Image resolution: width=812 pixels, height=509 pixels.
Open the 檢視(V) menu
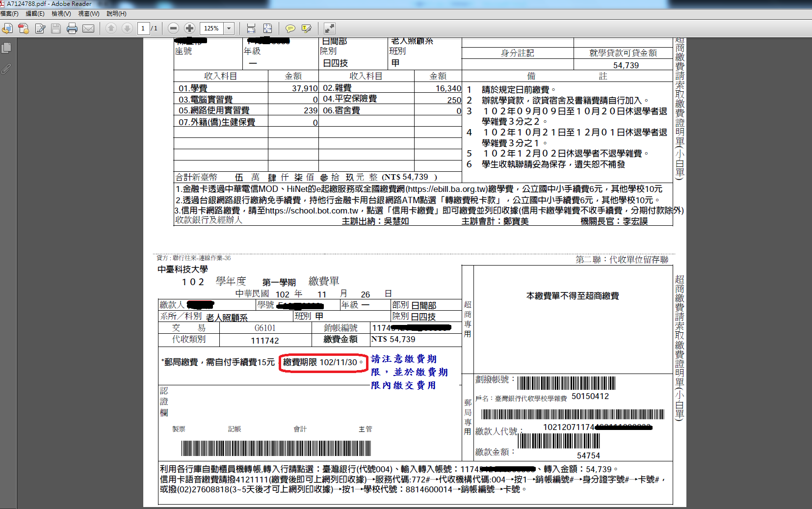[61, 14]
